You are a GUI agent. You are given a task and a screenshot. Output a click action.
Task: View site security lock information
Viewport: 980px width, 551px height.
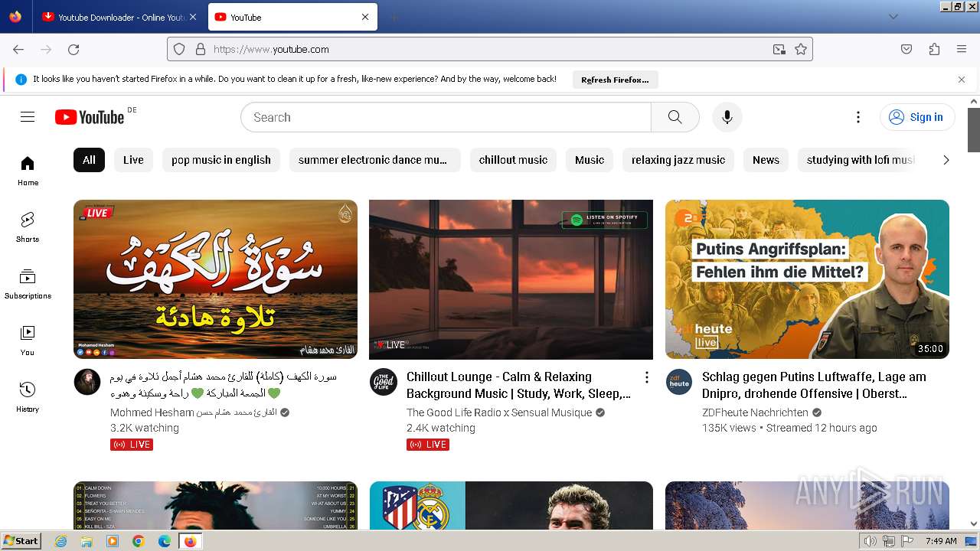pyautogui.click(x=201, y=49)
